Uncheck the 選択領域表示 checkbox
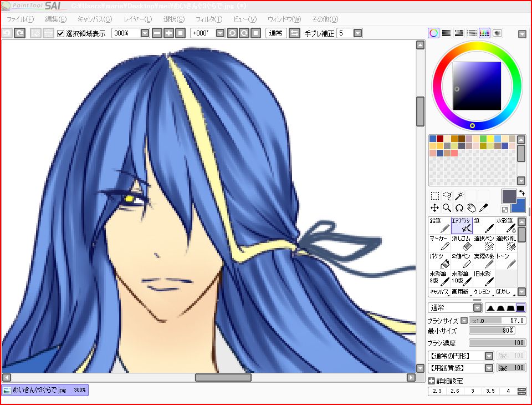 point(61,33)
